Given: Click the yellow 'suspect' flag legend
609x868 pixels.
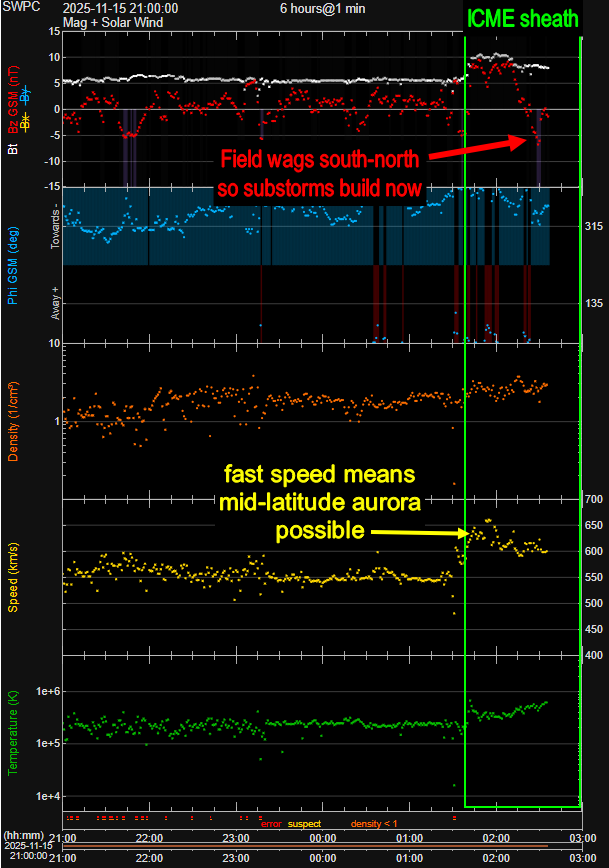Looking at the screenshot, I should tap(304, 824).
